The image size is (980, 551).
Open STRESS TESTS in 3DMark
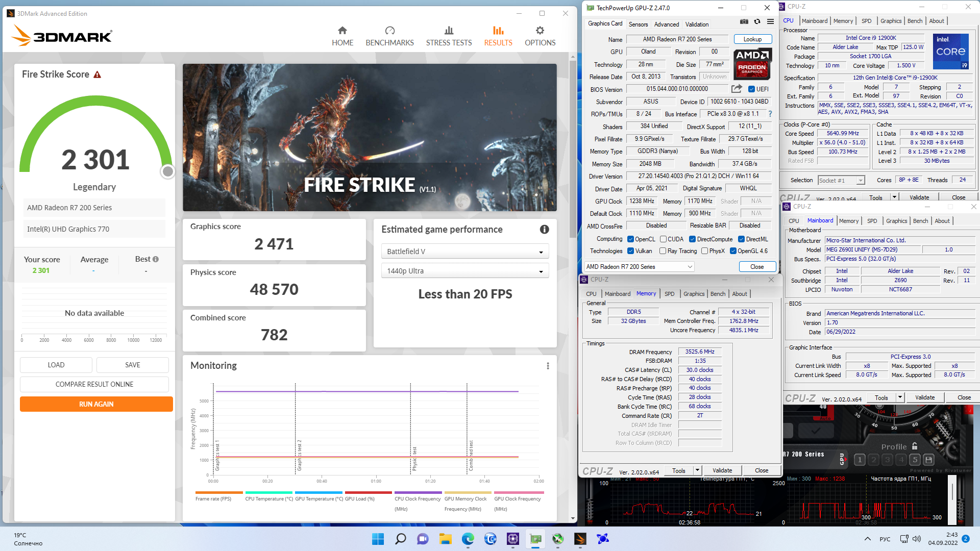pos(449,36)
